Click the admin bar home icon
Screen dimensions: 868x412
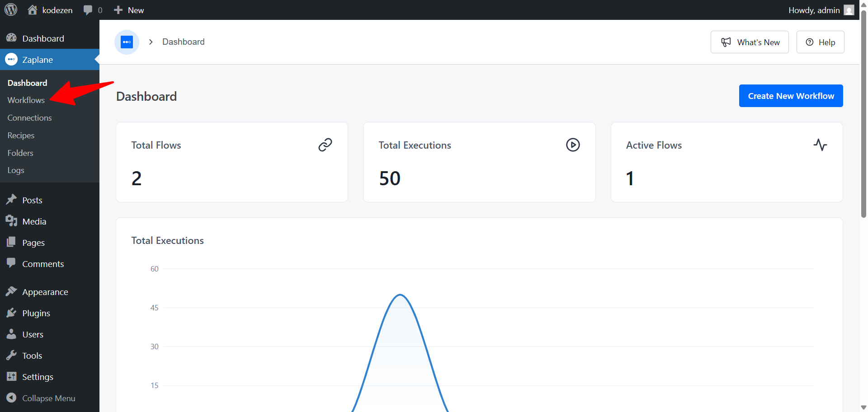coord(32,10)
